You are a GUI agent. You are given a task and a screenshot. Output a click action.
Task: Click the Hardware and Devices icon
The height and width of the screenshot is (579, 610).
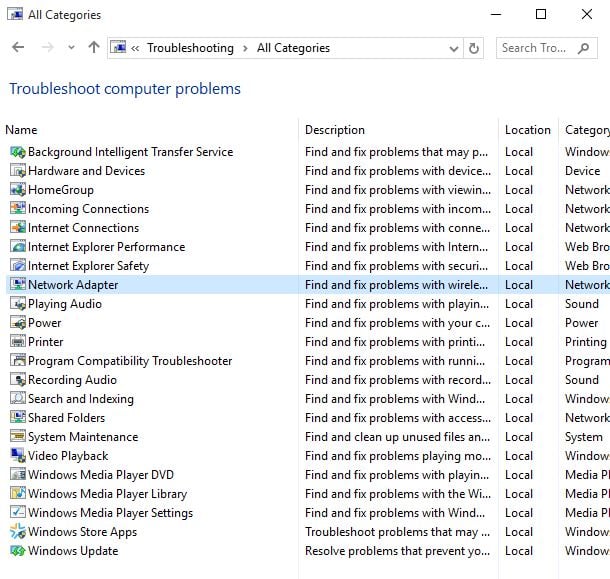click(18, 171)
